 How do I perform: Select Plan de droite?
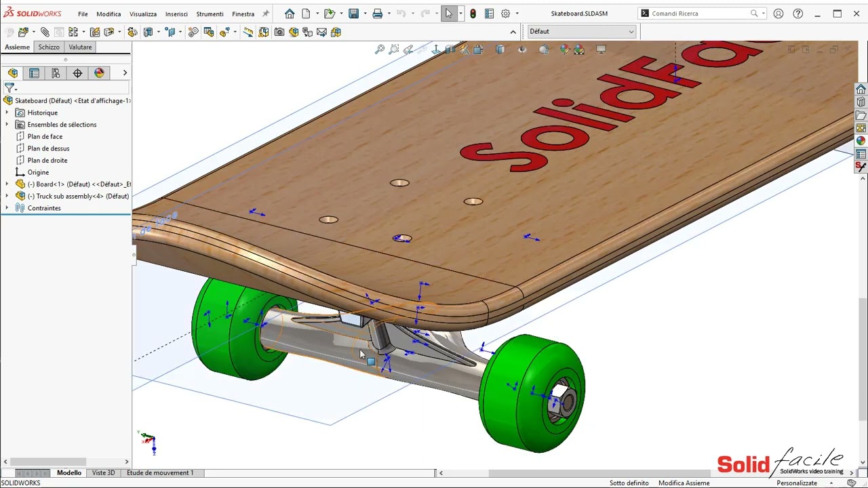pyautogui.click(x=47, y=161)
